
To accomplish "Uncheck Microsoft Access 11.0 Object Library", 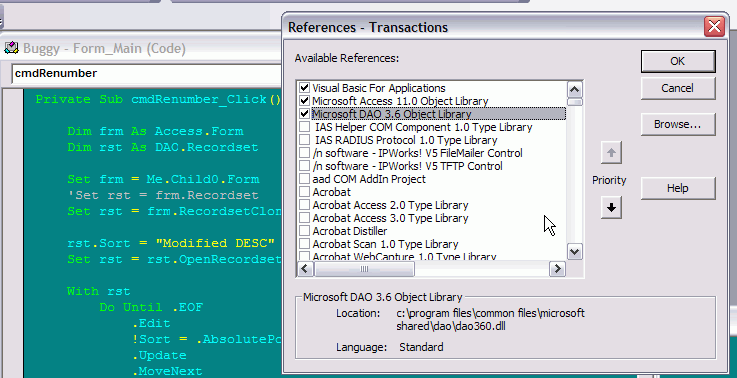I will pyautogui.click(x=305, y=101).
